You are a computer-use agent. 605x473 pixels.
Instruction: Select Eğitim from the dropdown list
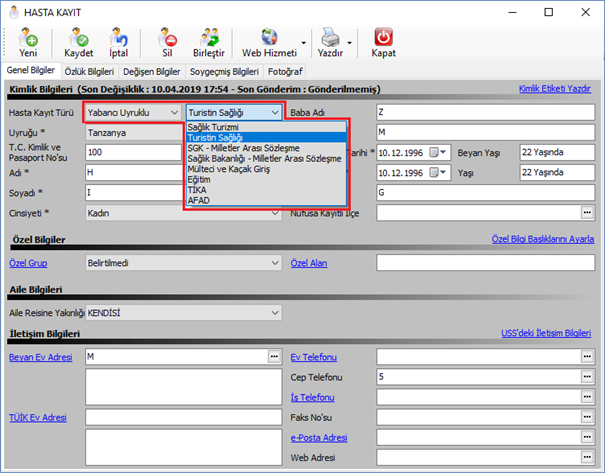click(x=266, y=179)
